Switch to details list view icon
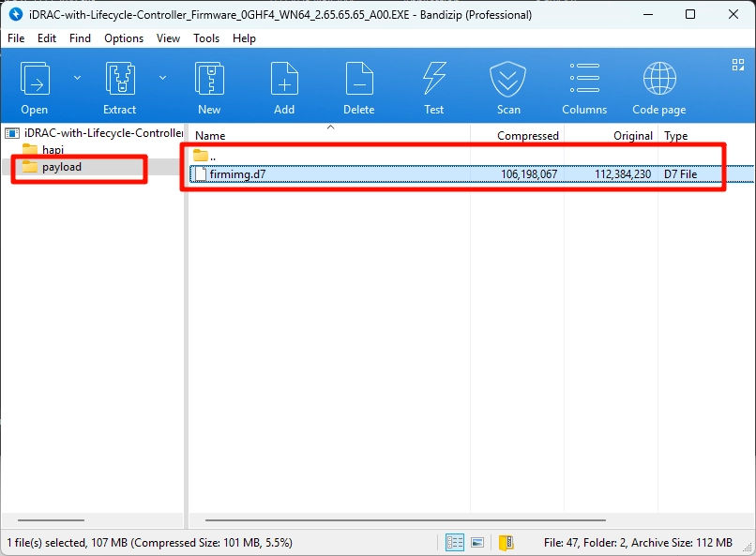756x556 pixels. pyautogui.click(x=455, y=543)
